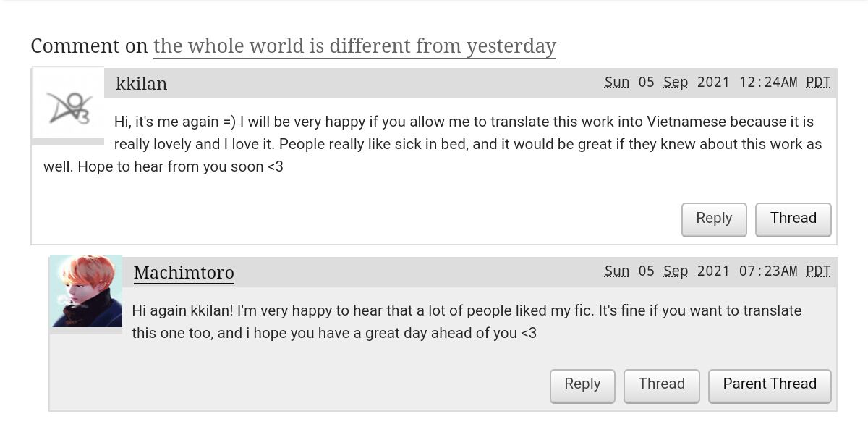Click the kkilan username in comment header
Screen dimensions: 868x440
click(x=141, y=84)
